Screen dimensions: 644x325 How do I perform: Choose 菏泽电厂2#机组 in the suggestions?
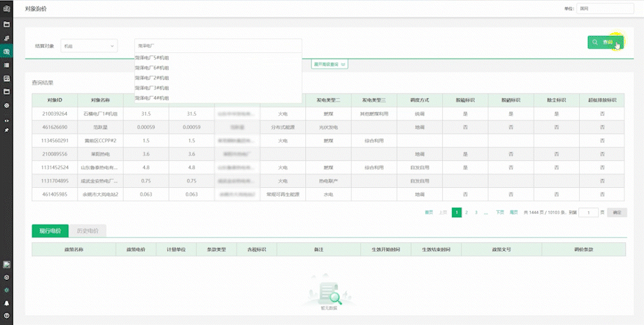(152, 77)
